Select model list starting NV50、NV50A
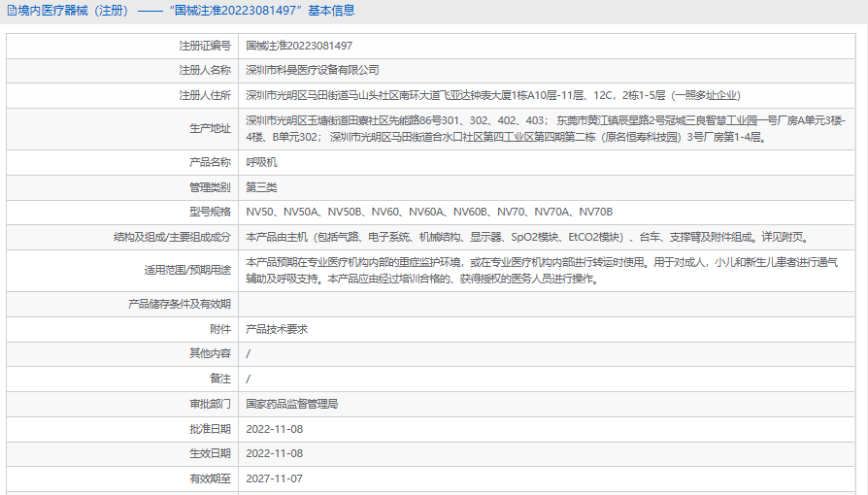The height and width of the screenshot is (495, 868). pos(429,212)
